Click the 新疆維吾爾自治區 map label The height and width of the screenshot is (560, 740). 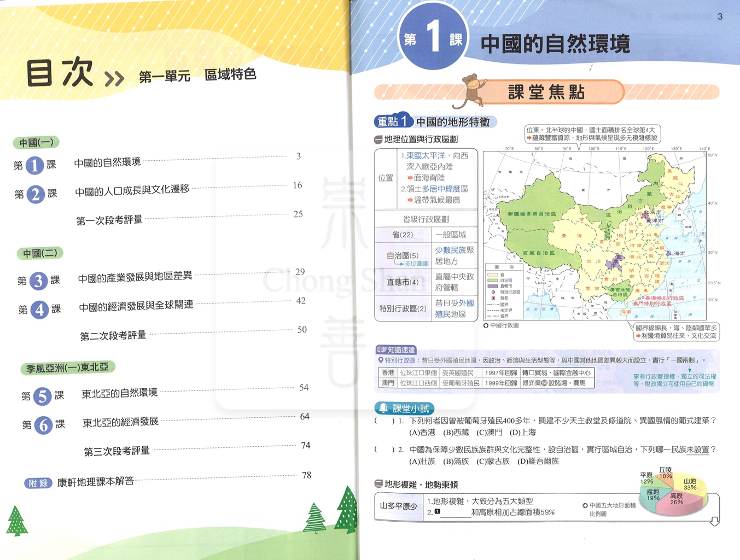tap(532, 214)
